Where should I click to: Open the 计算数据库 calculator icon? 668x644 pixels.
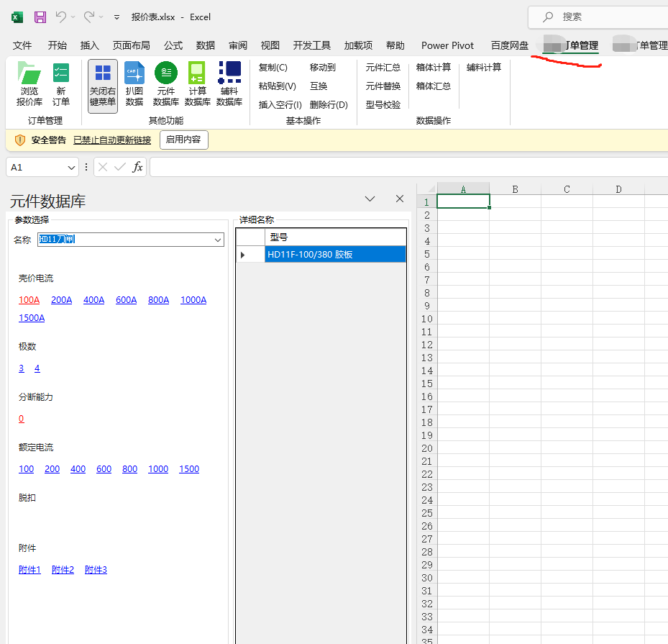[x=197, y=83]
